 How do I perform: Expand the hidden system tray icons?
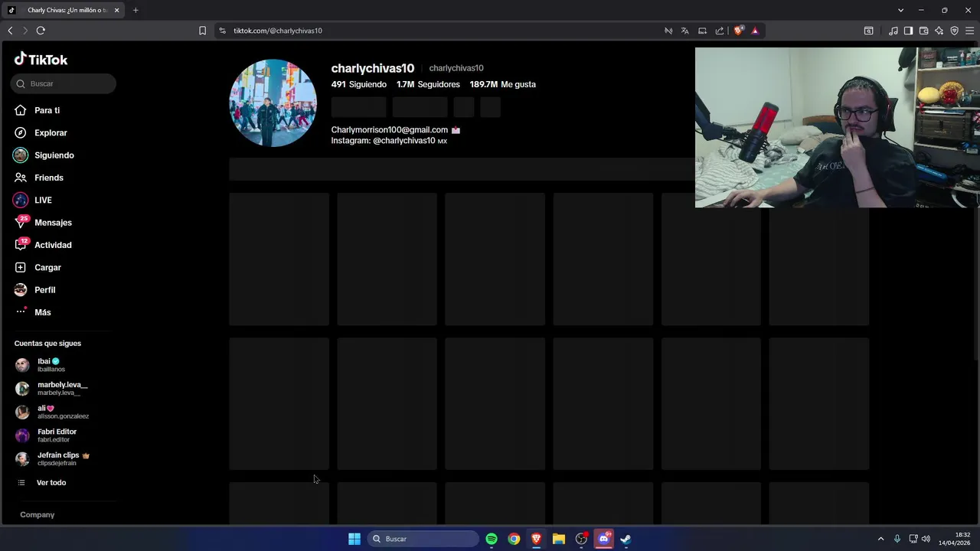coord(880,539)
